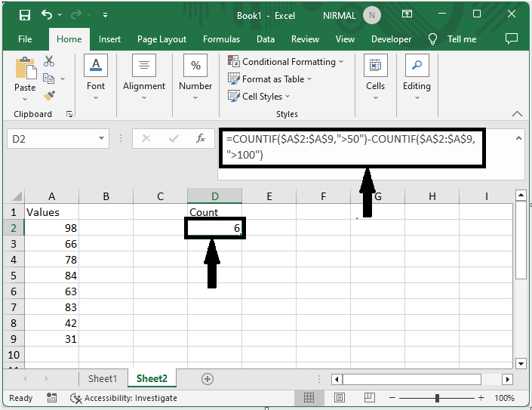
Task: Select column A header
Action: point(51,196)
